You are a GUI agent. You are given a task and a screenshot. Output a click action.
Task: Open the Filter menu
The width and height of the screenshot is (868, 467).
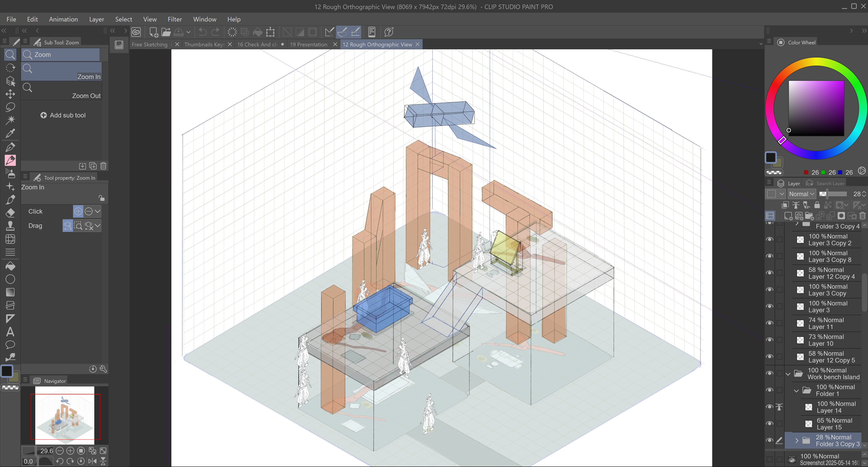click(x=175, y=19)
